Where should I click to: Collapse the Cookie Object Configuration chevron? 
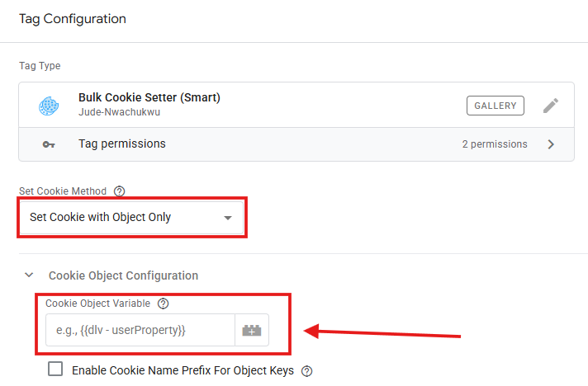click(x=29, y=275)
